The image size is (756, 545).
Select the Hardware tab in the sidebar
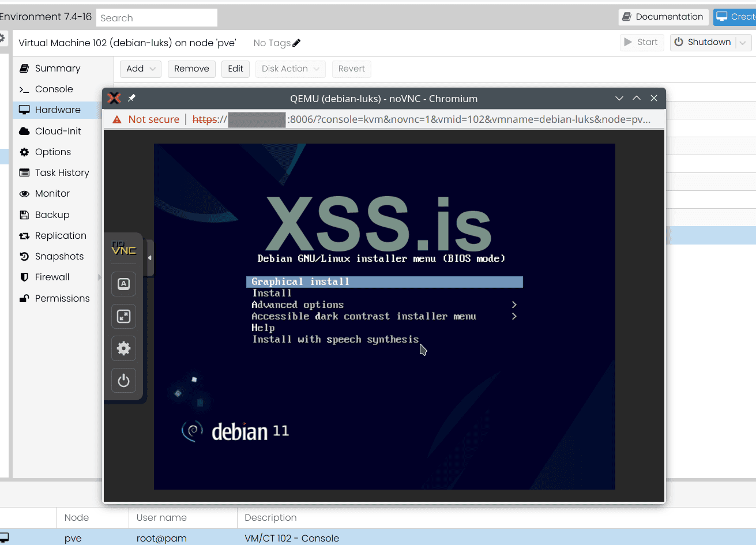[x=58, y=110]
